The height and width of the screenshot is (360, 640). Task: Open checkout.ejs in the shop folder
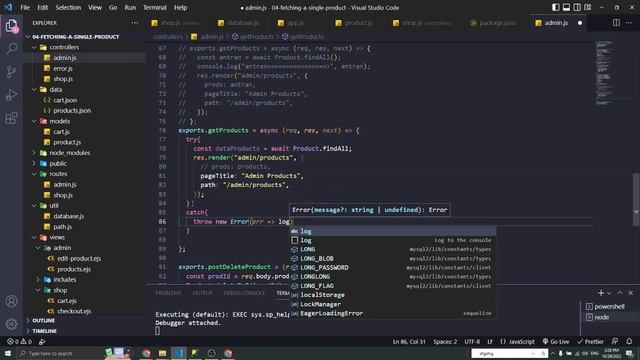click(x=74, y=311)
